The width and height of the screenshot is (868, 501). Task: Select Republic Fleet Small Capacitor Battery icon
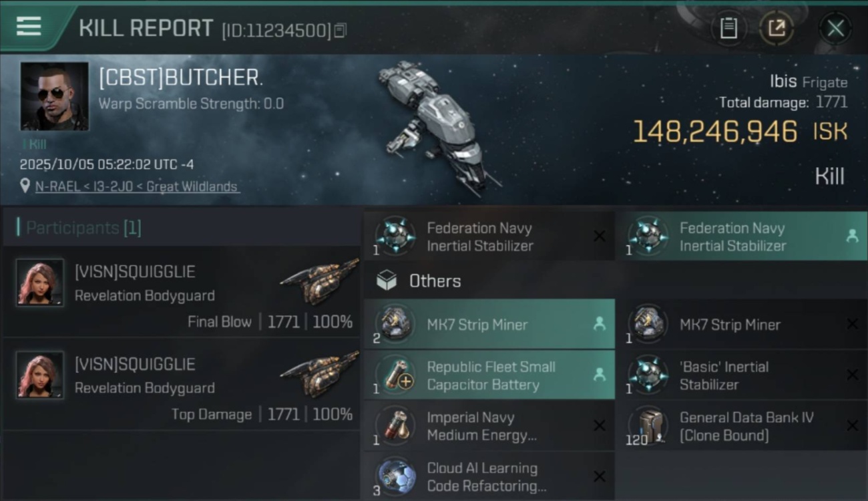396,375
